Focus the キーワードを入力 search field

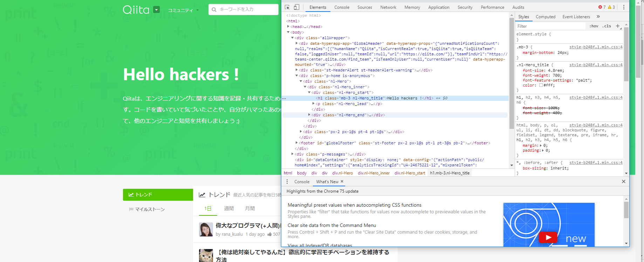click(x=244, y=9)
